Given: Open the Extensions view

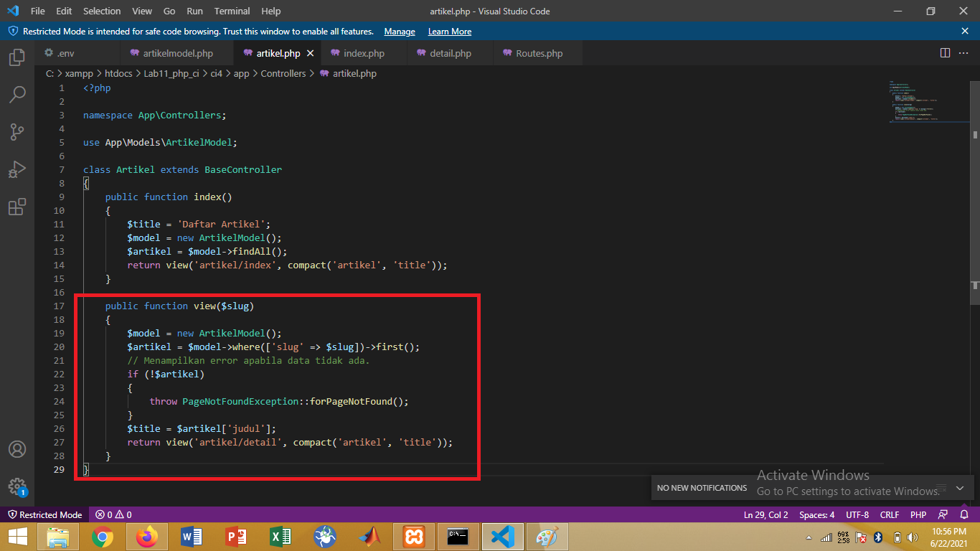Looking at the screenshot, I should [17, 207].
